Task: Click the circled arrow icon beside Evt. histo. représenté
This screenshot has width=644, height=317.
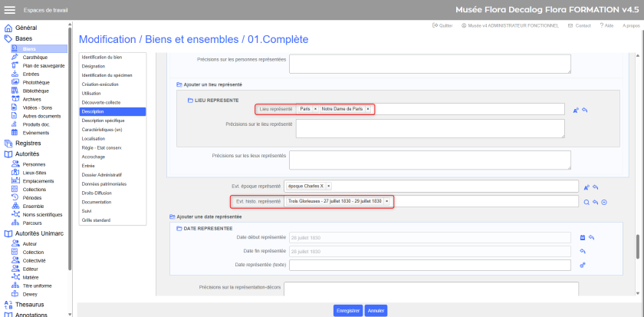Action: (x=604, y=202)
